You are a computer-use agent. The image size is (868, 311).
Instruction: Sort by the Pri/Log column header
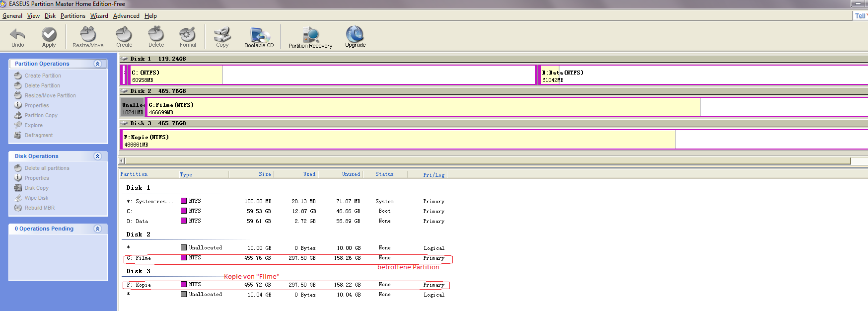(427, 174)
